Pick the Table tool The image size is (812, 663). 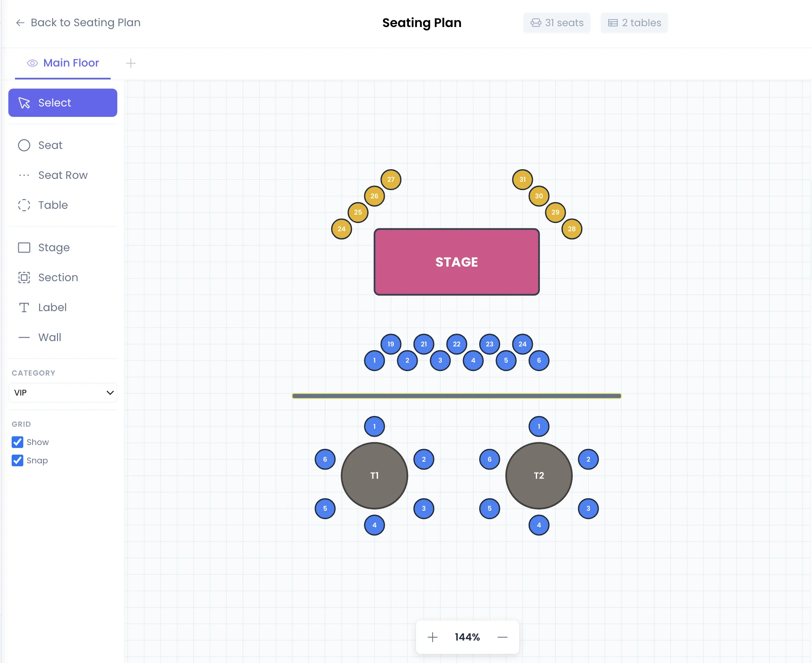coord(52,205)
